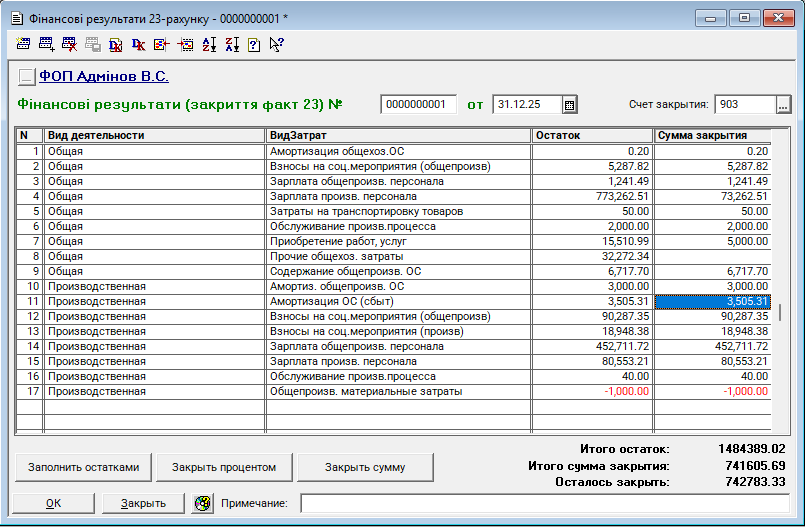Viewport: 805px width, 527px height.
Task: Click the Заполнить остатками button
Action: 84,467
